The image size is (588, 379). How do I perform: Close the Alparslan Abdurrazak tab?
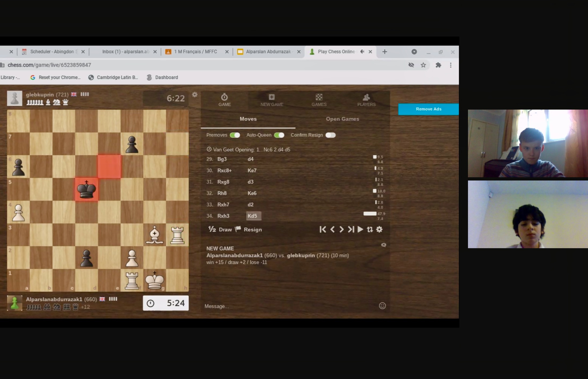coord(299,52)
